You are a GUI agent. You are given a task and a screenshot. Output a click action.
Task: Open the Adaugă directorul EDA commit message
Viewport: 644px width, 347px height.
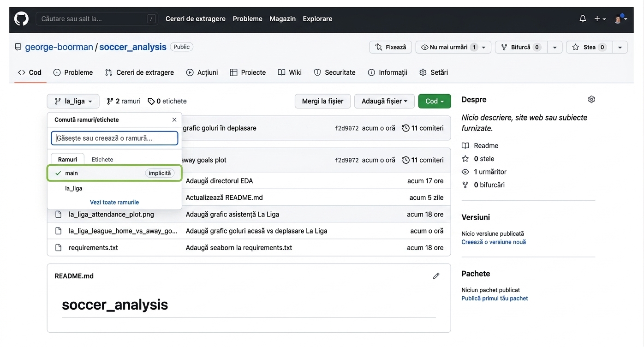click(220, 181)
